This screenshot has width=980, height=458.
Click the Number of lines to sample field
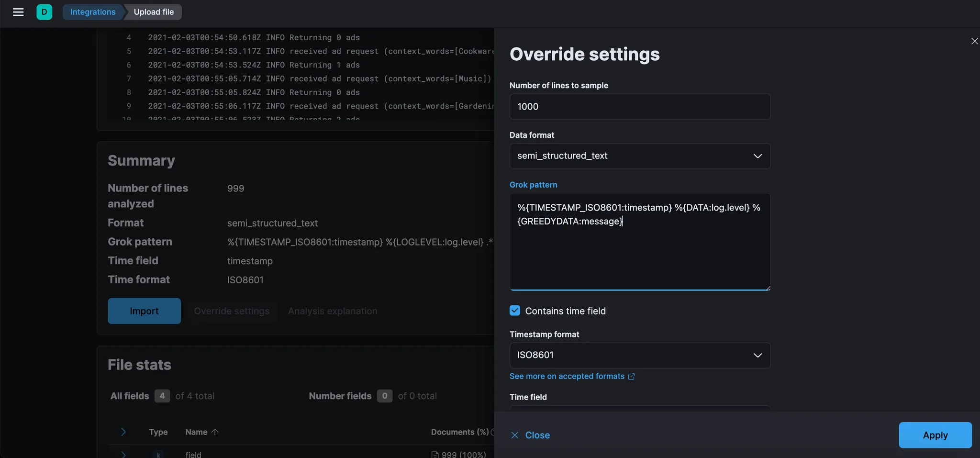[x=640, y=107]
